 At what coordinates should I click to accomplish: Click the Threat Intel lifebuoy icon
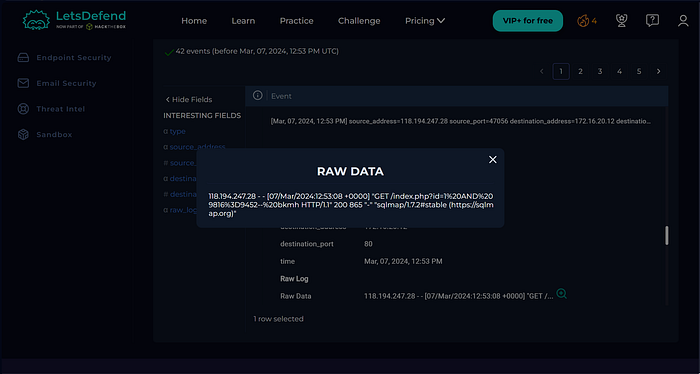(x=23, y=109)
